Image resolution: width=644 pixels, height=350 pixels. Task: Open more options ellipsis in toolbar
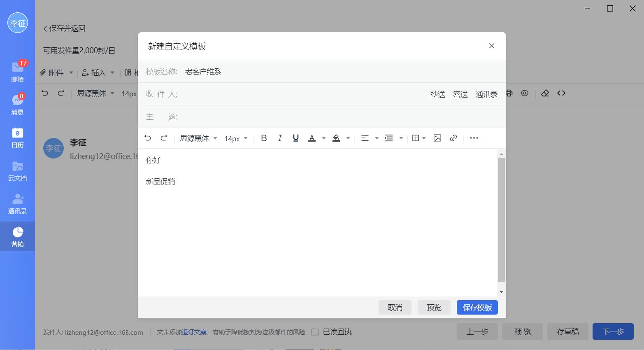474,138
